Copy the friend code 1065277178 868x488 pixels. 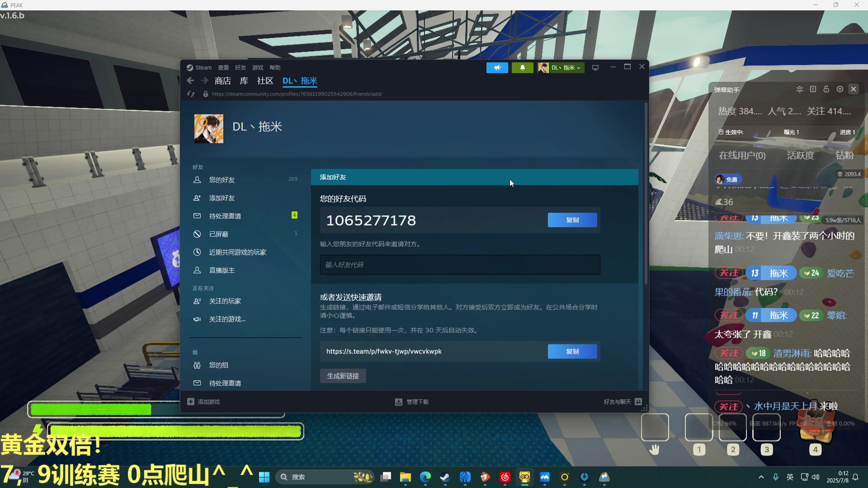pyautogui.click(x=572, y=220)
